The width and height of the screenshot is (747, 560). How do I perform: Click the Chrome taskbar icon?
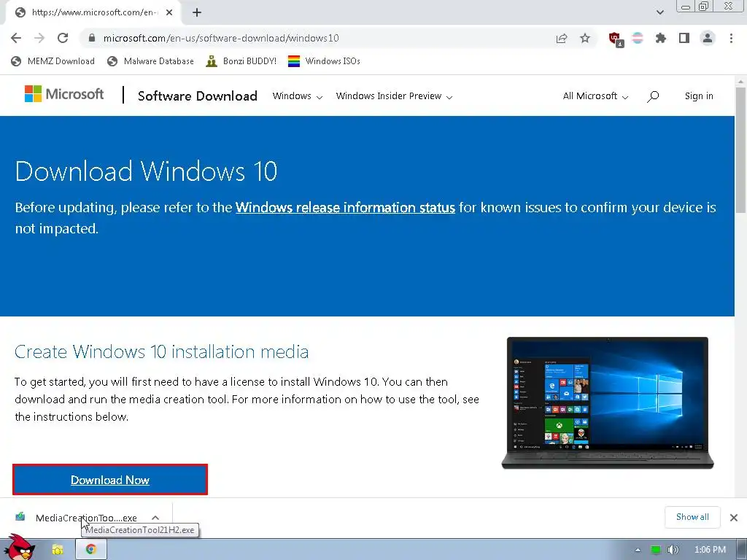pyautogui.click(x=91, y=549)
